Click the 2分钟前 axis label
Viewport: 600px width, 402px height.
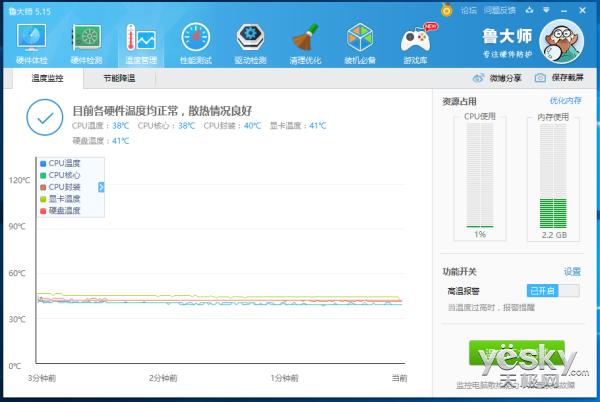tap(163, 378)
